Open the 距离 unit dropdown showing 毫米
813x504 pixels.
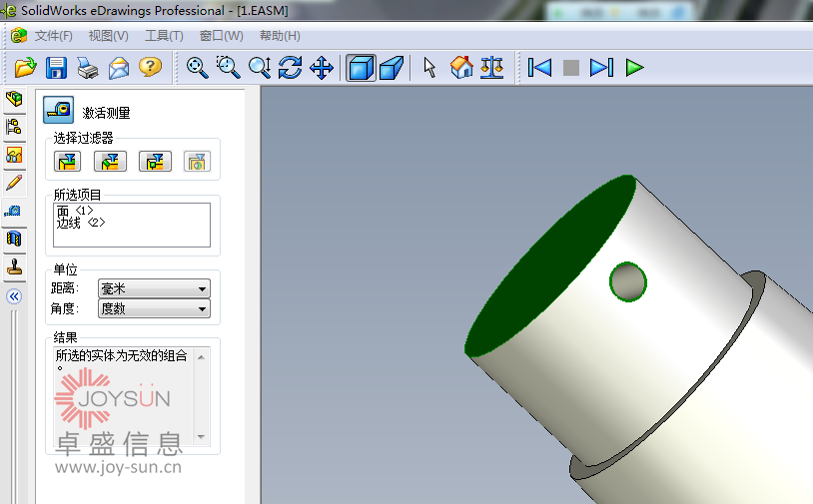pyautogui.click(x=154, y=288)
